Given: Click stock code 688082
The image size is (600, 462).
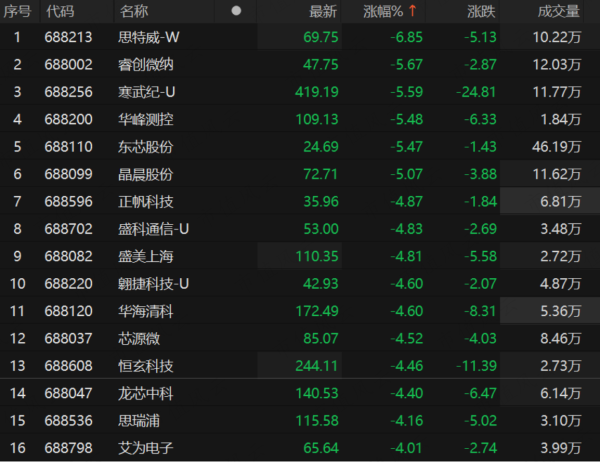Looking at the screenshot, I should coord(68,256).
